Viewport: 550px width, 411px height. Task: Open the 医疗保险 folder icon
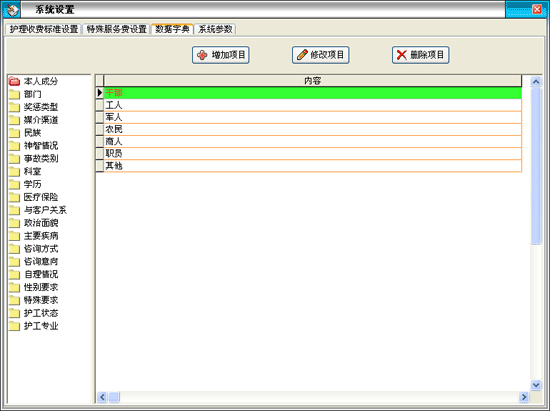(14, 197)
